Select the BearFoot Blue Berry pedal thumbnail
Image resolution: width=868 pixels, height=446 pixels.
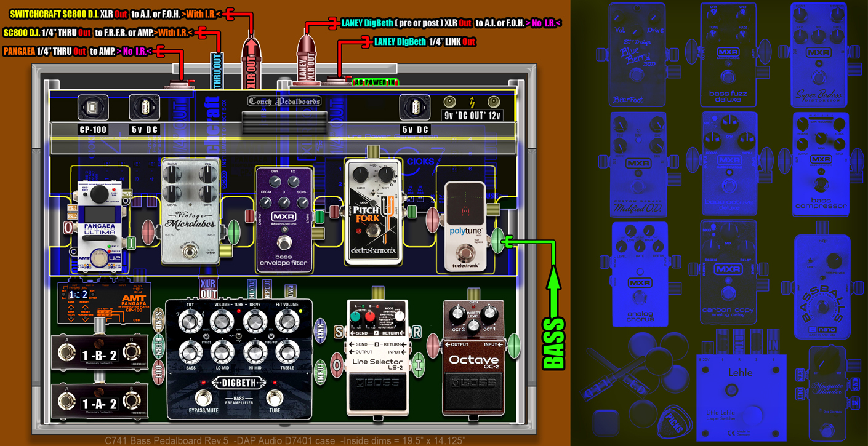pos(637,54)
